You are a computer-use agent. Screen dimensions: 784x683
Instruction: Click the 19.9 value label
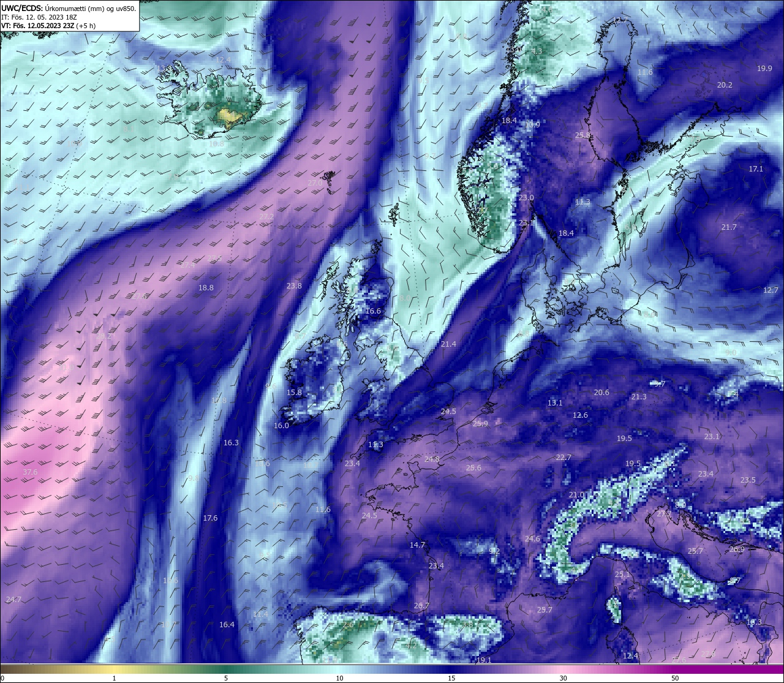coord(764,68)
